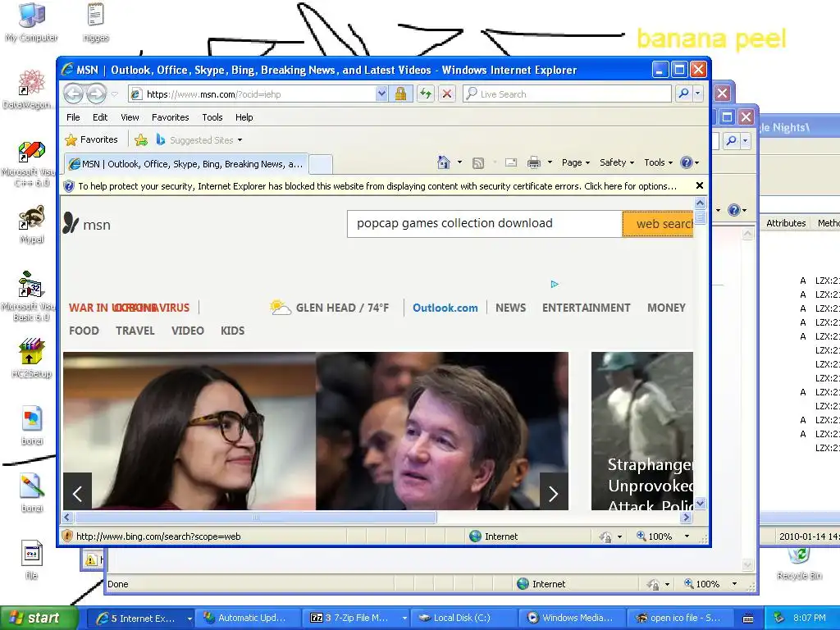Select the Recycle Bin desktop icon
This screenshot has width=840, height=630.
pos(799,564)
